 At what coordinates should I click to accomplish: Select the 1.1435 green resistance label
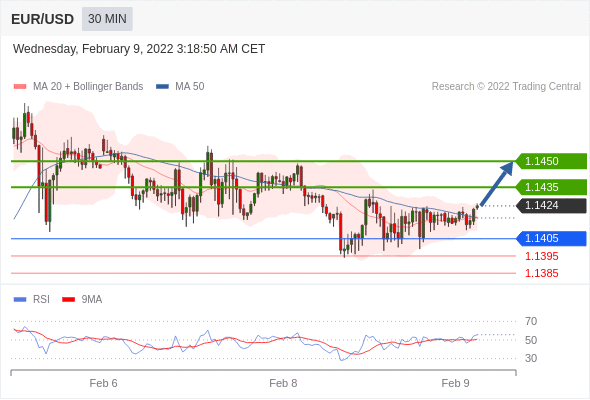(551, 187)
